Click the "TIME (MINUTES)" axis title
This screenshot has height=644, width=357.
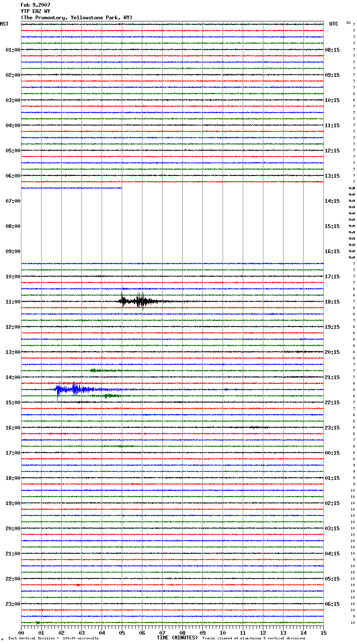tap(177, 638)
